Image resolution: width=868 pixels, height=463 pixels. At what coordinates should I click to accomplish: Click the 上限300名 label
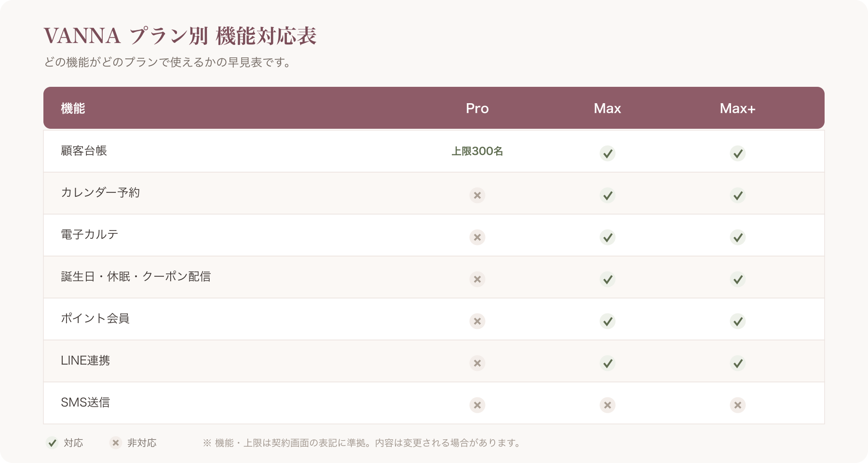click(477, 151)
